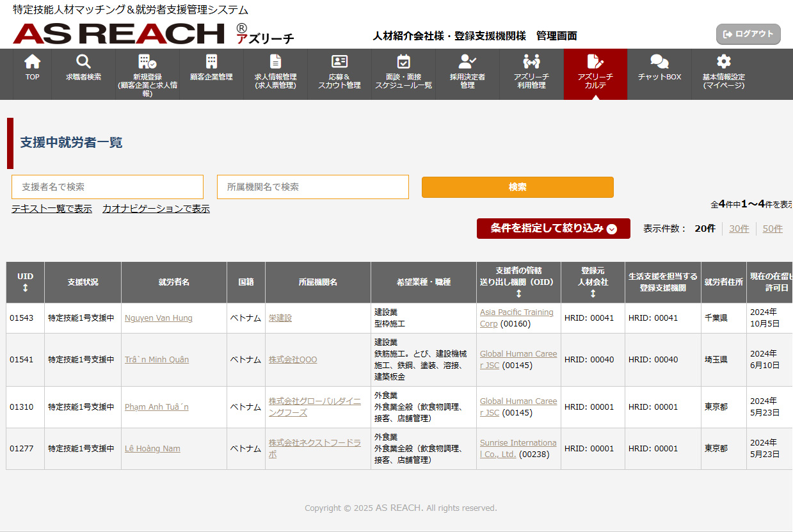
Task: Set 表示件数 to 20件
Action: click(x=705, y=229)
